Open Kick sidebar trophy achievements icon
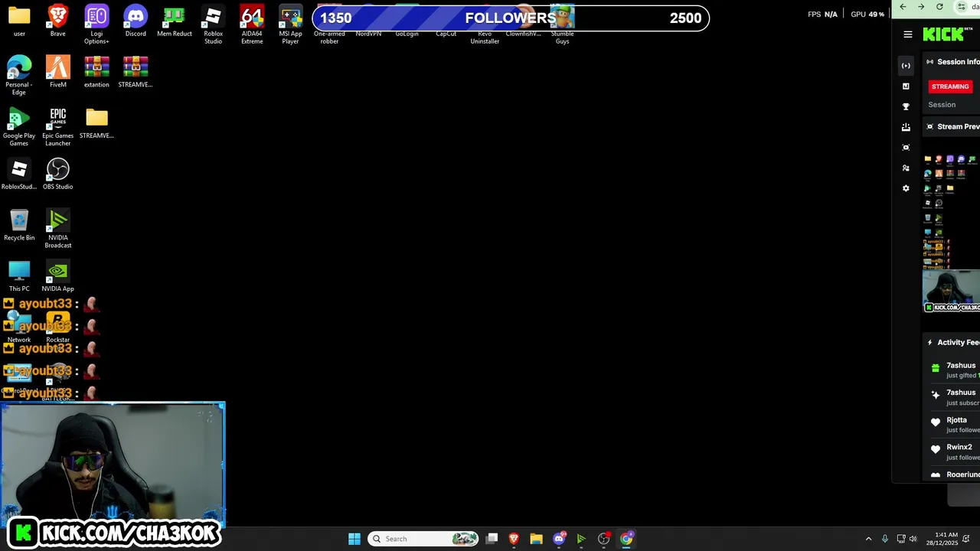 pos(906,107)
